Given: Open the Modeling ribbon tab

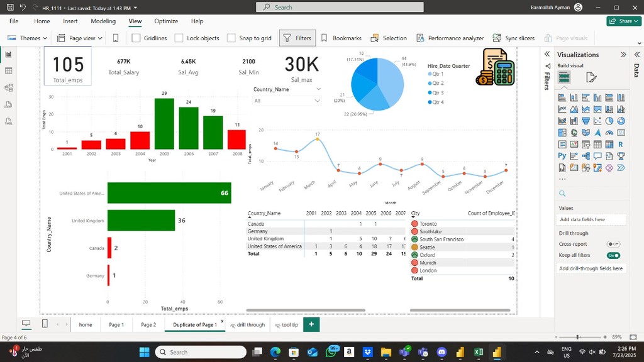Looking at the screenshot, I should click(103, 21).
